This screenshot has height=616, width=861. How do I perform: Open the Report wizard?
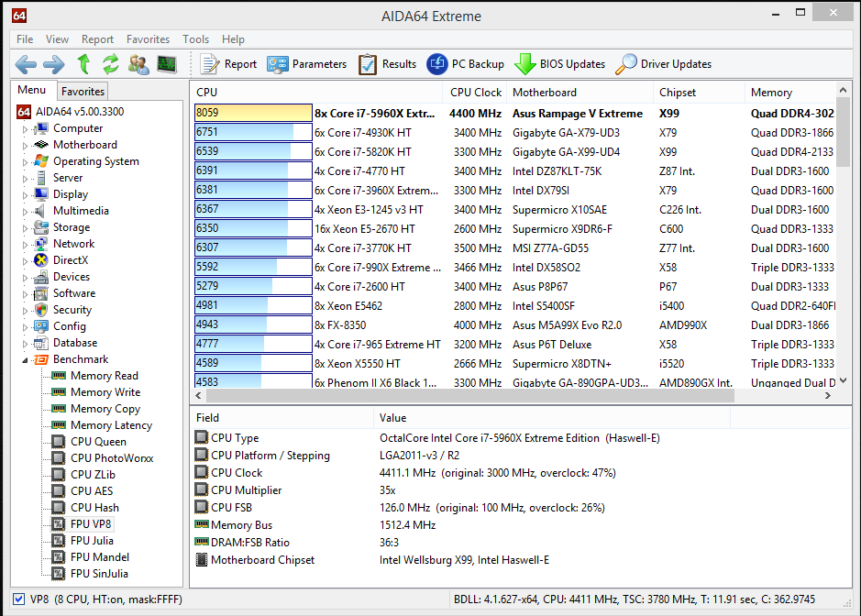click(228, 64)
